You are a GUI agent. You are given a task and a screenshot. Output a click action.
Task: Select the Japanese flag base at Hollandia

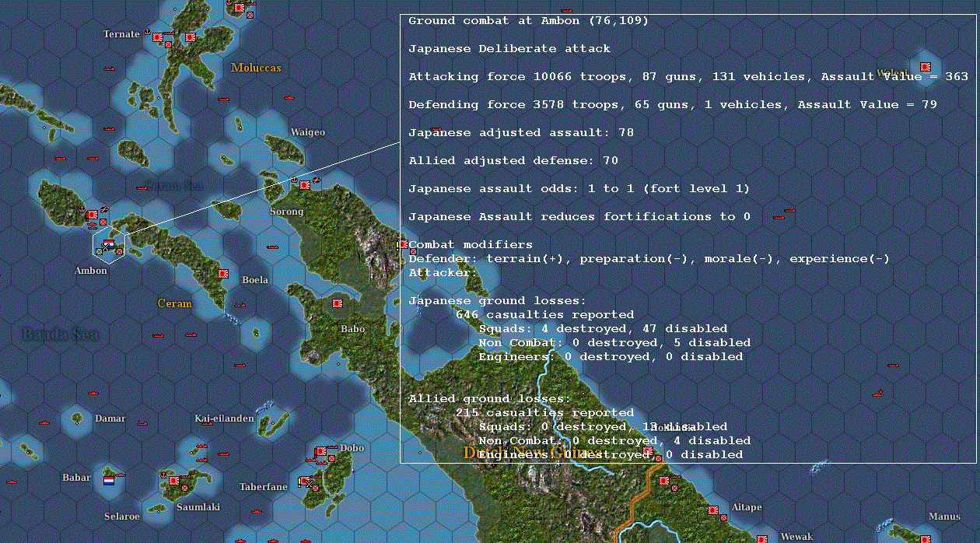tap(648, 451)
